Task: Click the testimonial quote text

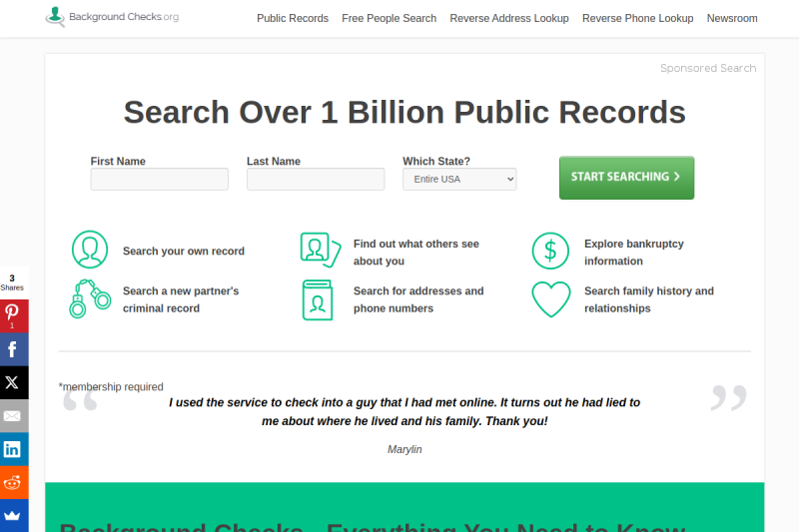Action: (404, 412)
